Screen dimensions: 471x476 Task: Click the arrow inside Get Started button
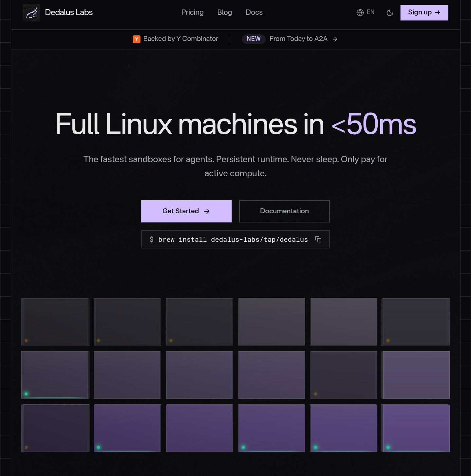coord(207,211)
